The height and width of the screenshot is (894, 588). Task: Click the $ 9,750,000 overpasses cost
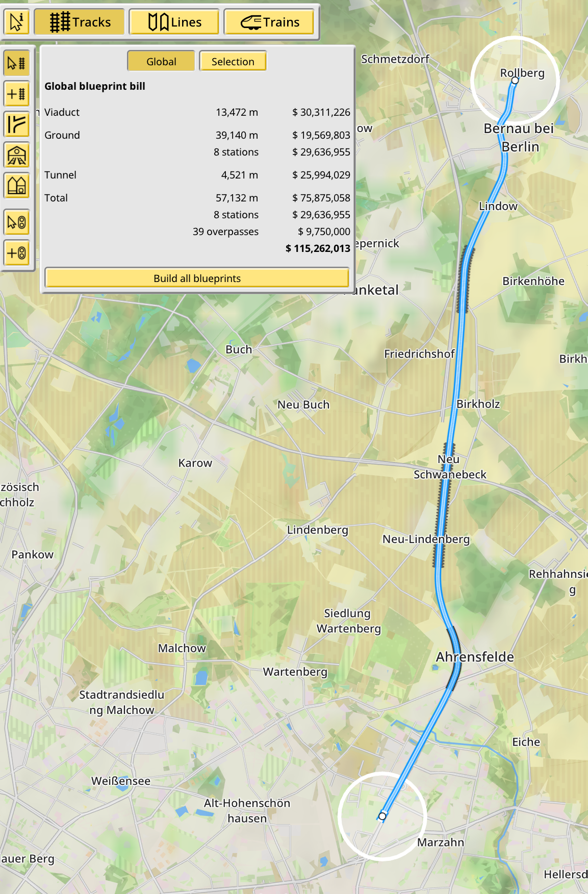click(324, 232)
